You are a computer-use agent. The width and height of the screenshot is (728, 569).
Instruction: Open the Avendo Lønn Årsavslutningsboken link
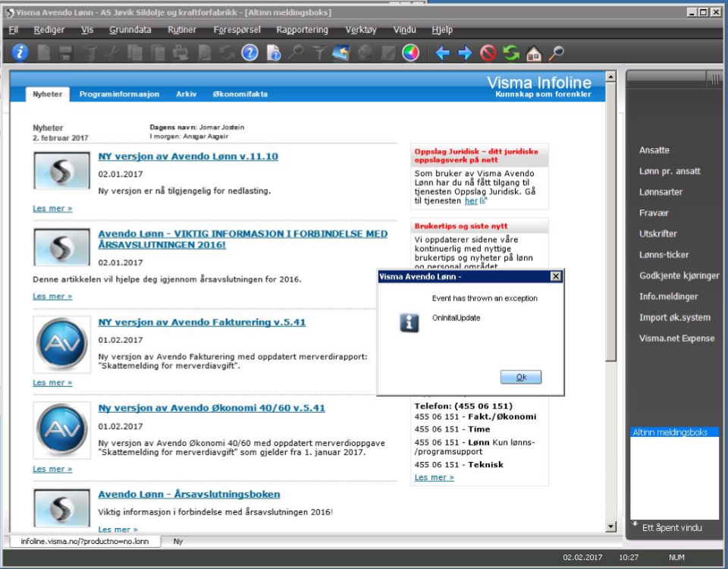pos(189,494)
